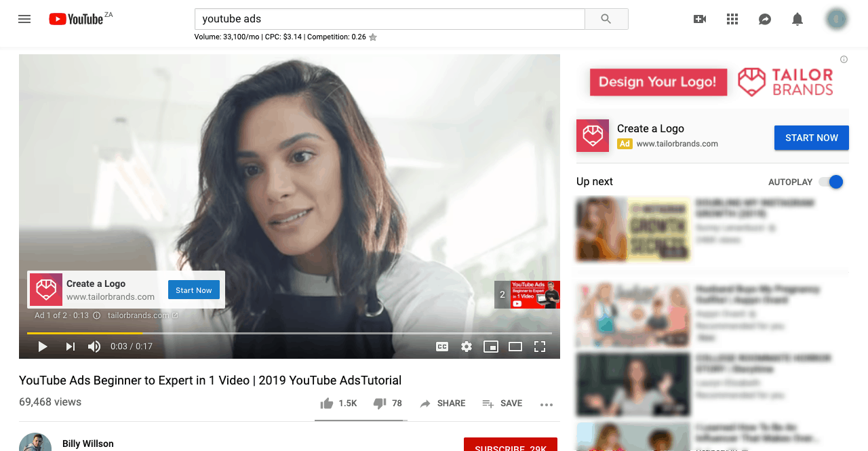Click the Up next heading
This screenshot has width=868, height=451.
[x=595, y=182]
